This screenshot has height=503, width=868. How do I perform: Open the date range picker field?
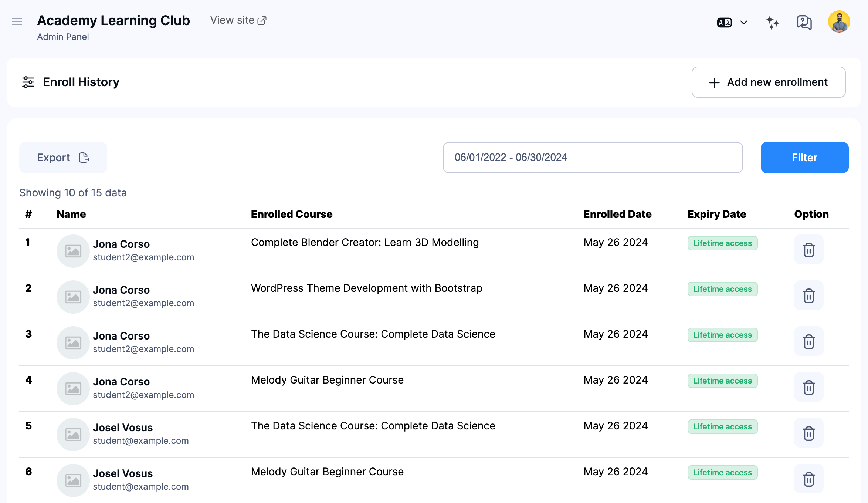592,158
